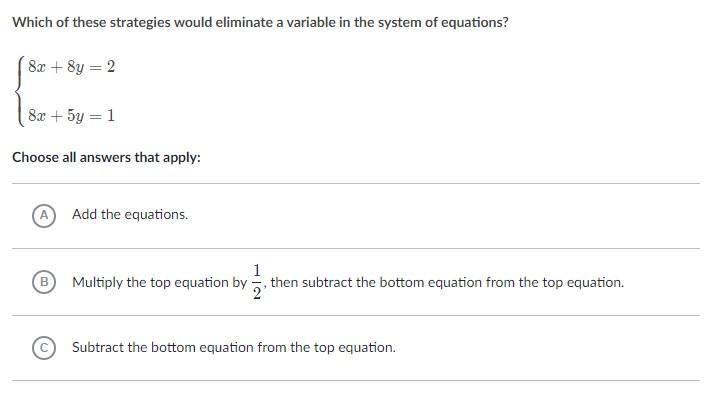Screen dimensions: 722x403
Task: Check 'Subtract the bottom equation from the top equation.'
Action: click(234, 348)
